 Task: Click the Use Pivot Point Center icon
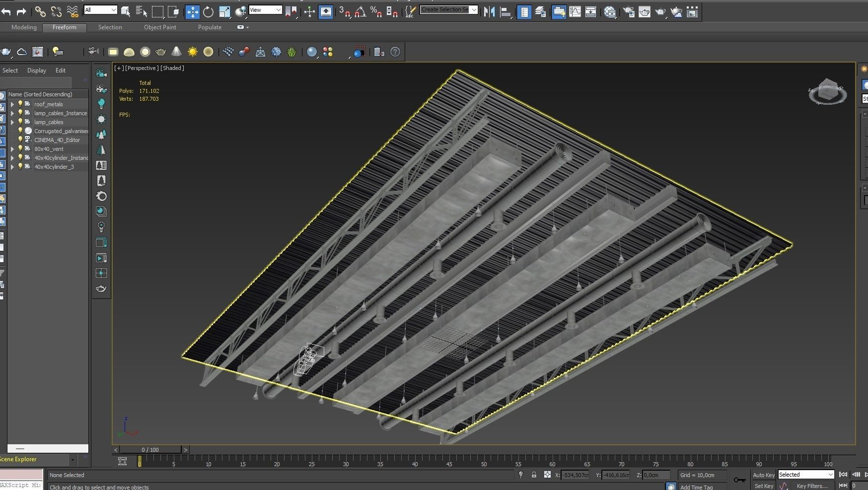tap(291, 11)
